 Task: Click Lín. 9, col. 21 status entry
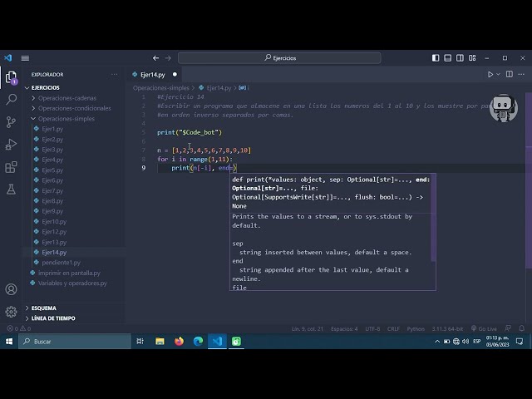point(308,329)
